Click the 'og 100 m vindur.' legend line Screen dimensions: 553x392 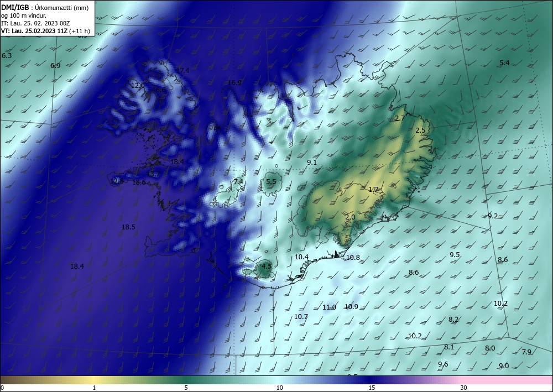click(x=24, y=15)
